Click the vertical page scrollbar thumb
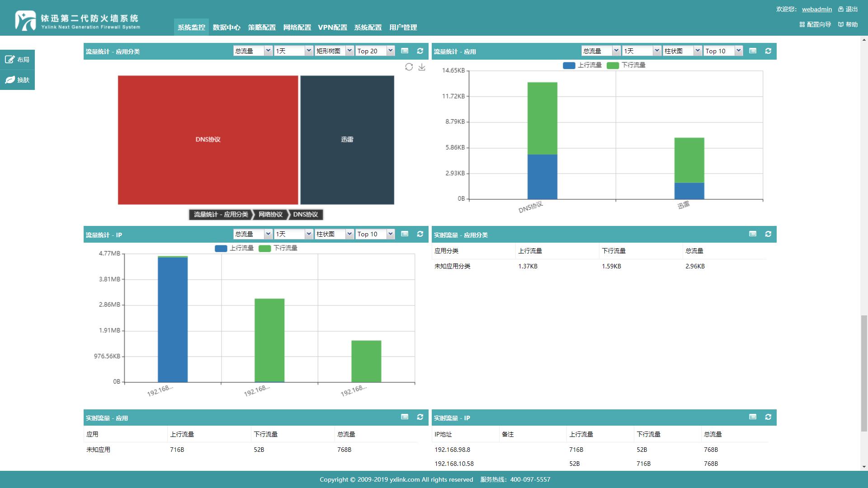868x488 pixels. point(864,374)
